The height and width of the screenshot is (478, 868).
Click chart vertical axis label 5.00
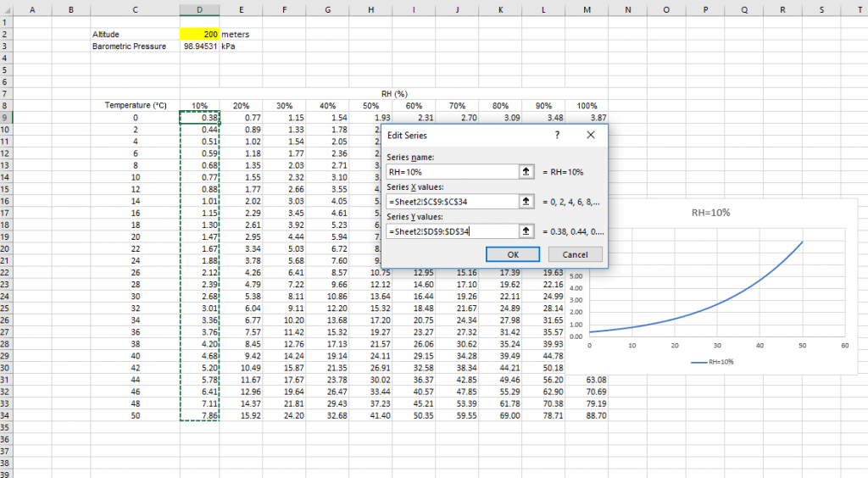tap(576, 276)
